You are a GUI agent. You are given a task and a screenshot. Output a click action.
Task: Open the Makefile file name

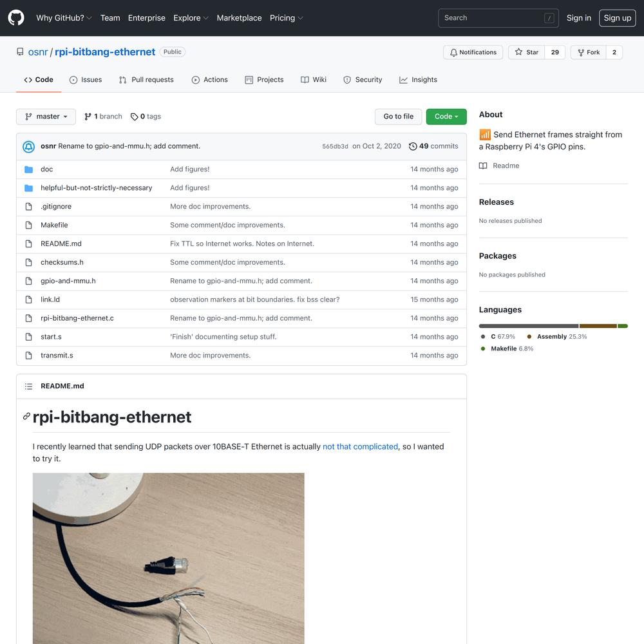pyautogui.click(x=54, y=225)
